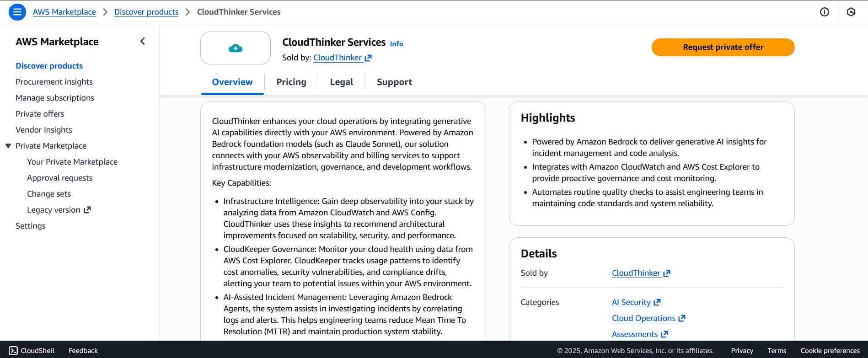Image resolution: width=868 pixels, height=358 pixels.
Task: Click external link icon beside Sold by CloudThinker header
Action: [x=368, y=58]
